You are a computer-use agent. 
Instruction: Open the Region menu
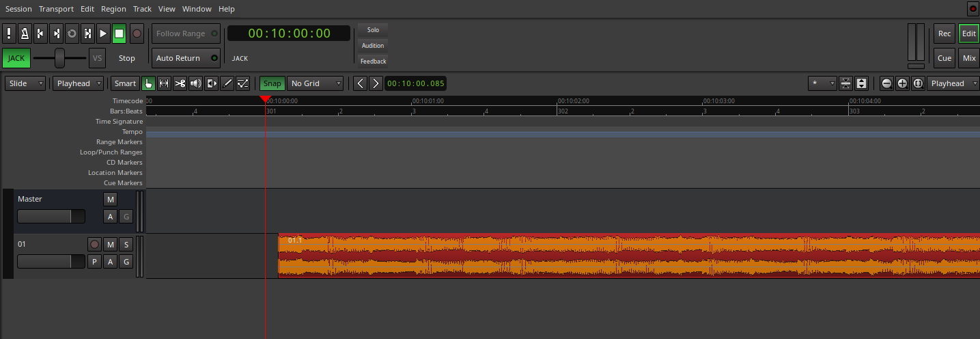click(x=113, y=9)
